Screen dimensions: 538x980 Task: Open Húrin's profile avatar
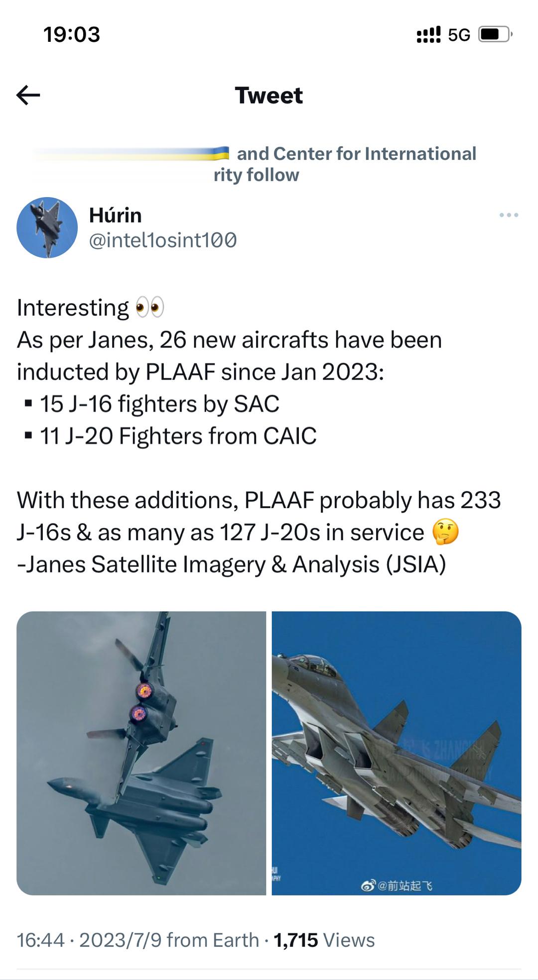tap(47, 227)
